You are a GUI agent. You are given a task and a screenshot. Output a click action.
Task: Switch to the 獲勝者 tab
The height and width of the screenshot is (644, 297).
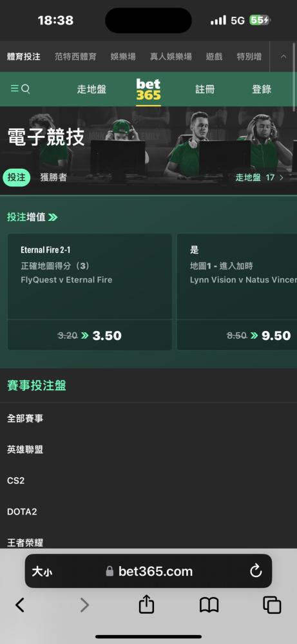[x=53, y=178]
